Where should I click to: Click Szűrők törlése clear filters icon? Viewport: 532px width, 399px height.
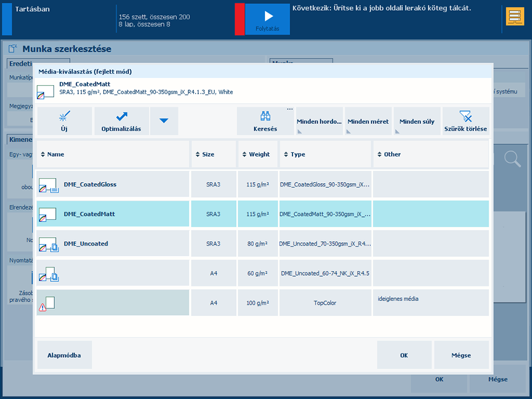click(x=466, y=121)
